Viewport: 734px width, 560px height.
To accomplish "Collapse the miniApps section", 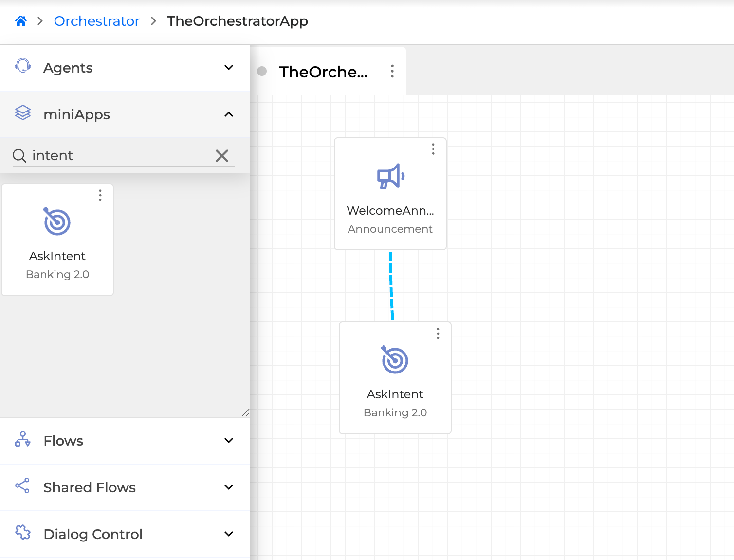I will tap(228, 114).
